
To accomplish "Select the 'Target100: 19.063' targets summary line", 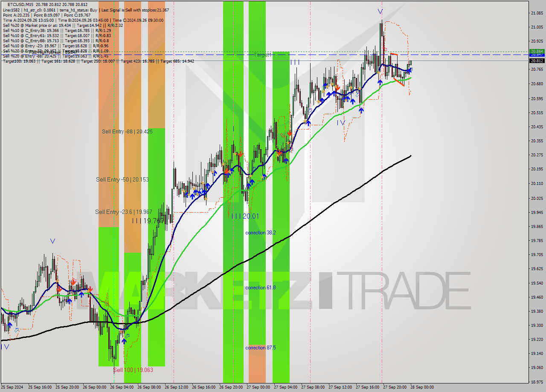I will pos(98,61).
